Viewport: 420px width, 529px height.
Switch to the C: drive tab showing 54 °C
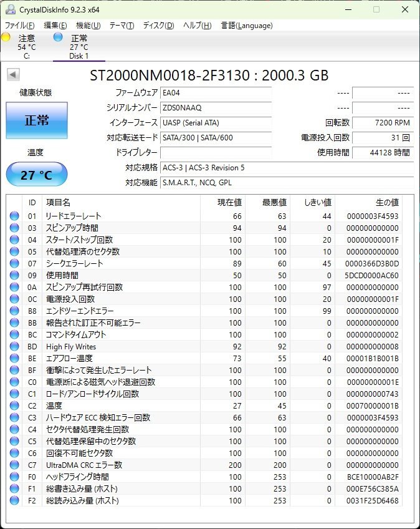[x=27, y=47]
